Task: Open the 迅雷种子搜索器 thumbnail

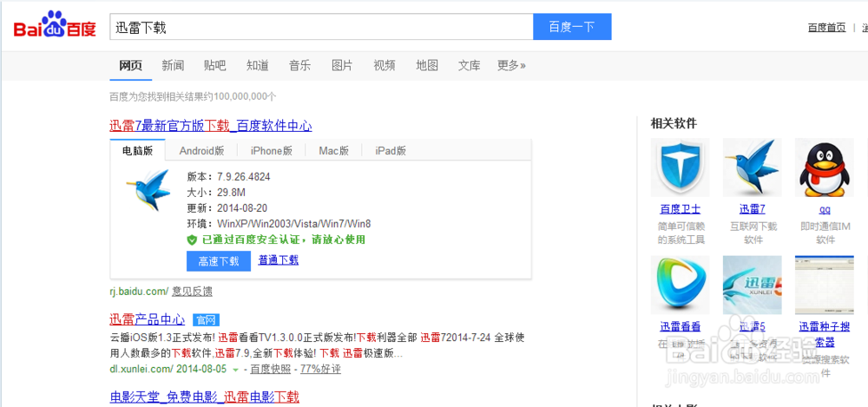Action: 824,285
